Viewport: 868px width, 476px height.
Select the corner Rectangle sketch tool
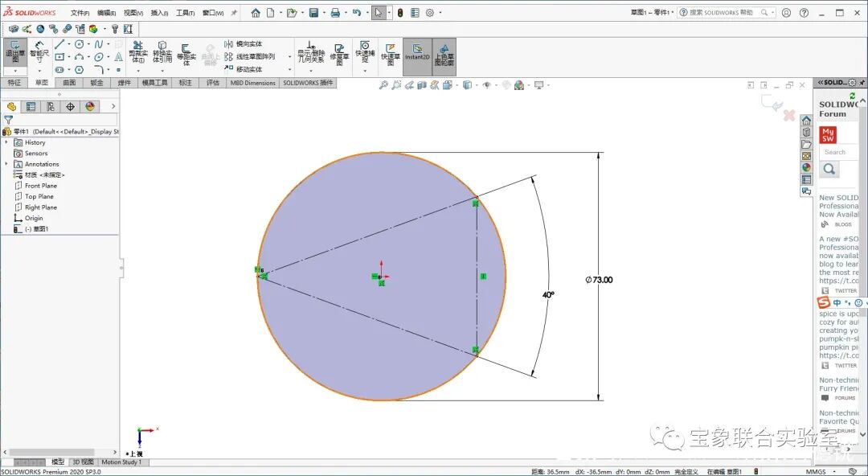(x=59, y=56)
